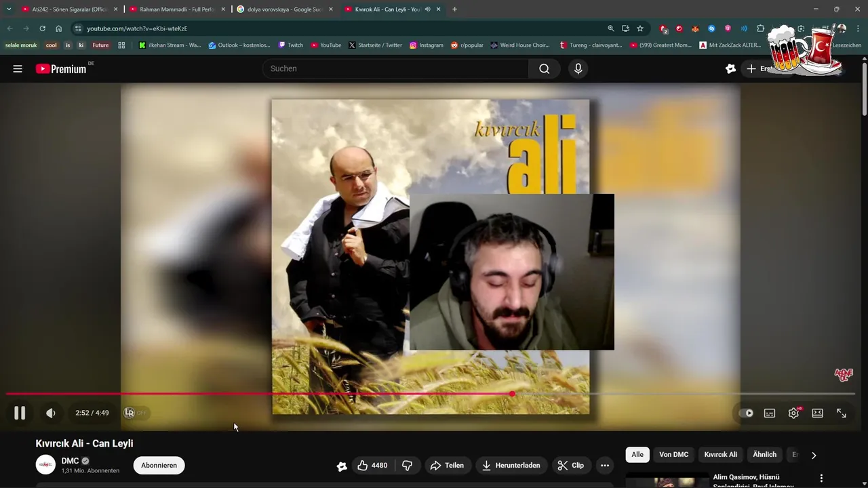Install app icon in address bar
This screenshot has height=488, width=868.
[625, 28]
